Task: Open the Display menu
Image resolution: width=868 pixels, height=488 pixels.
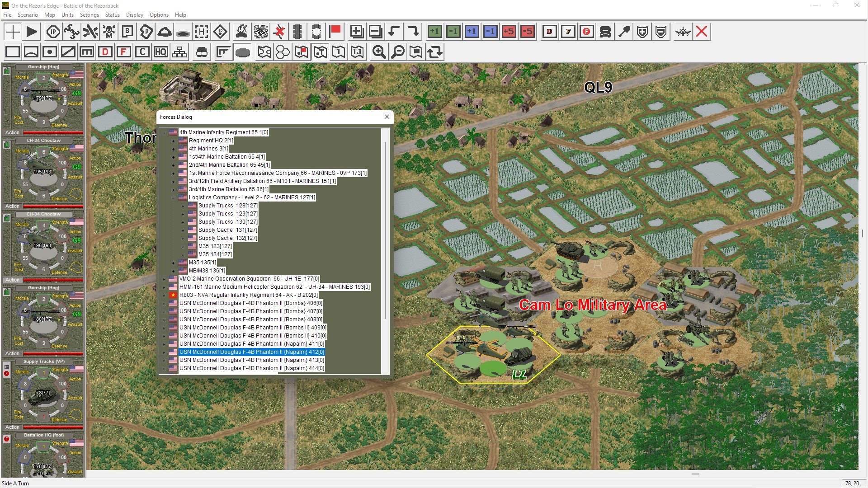Action: pos(134,15)
